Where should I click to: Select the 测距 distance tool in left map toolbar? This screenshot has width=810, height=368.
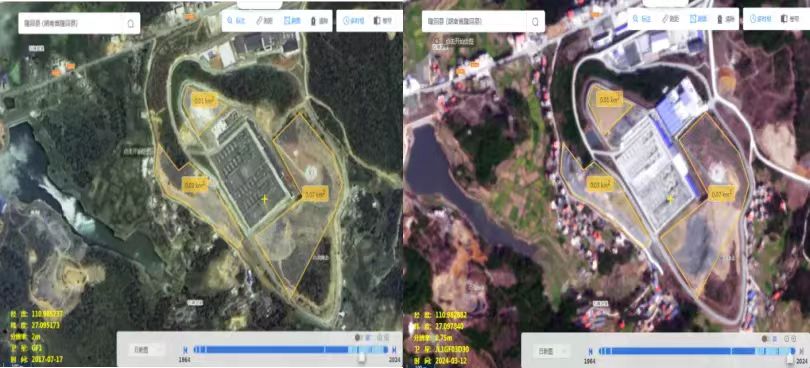click(x=264, y=21)
